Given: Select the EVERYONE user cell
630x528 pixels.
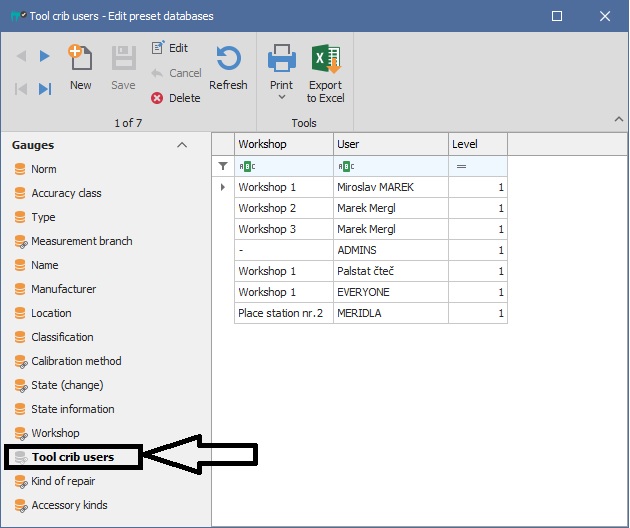Looking at the screenshot, I should coord(391,292).
